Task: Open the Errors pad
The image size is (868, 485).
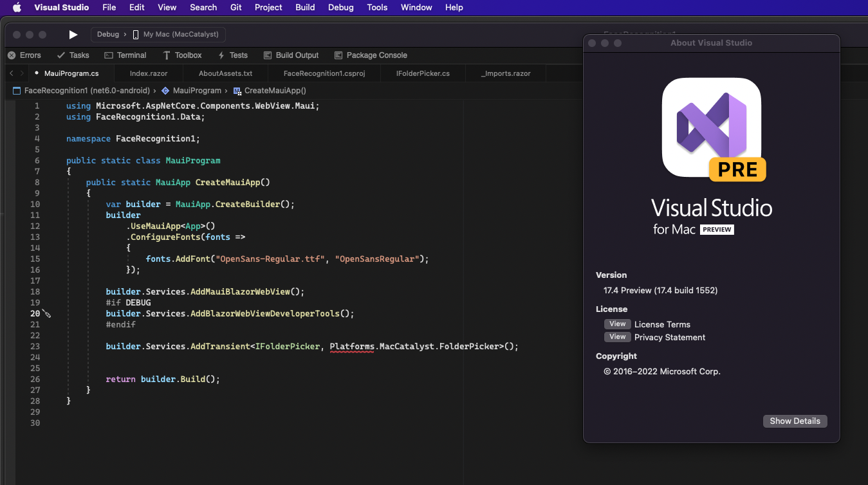Action: pyautogui.click(x=24, y=55)
